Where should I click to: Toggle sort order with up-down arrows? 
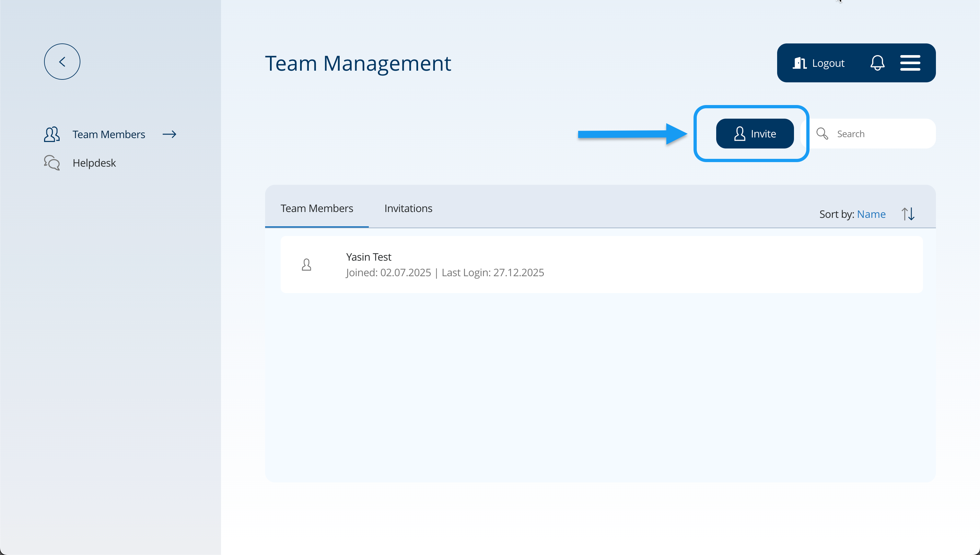click(908, 214)
